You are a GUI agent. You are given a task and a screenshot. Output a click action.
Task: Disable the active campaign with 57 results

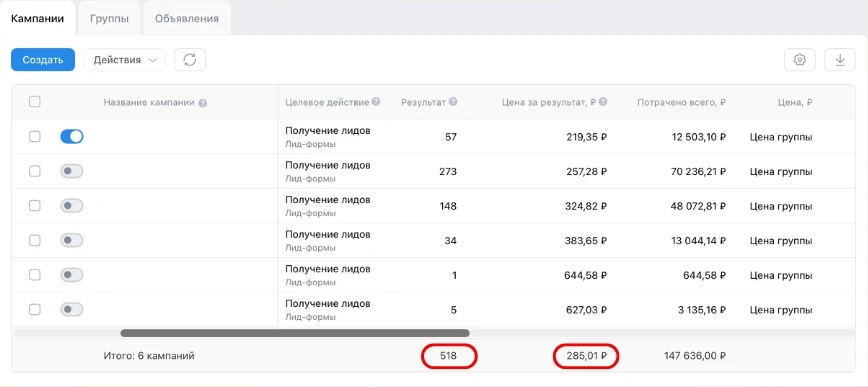(x=72, y=136)
